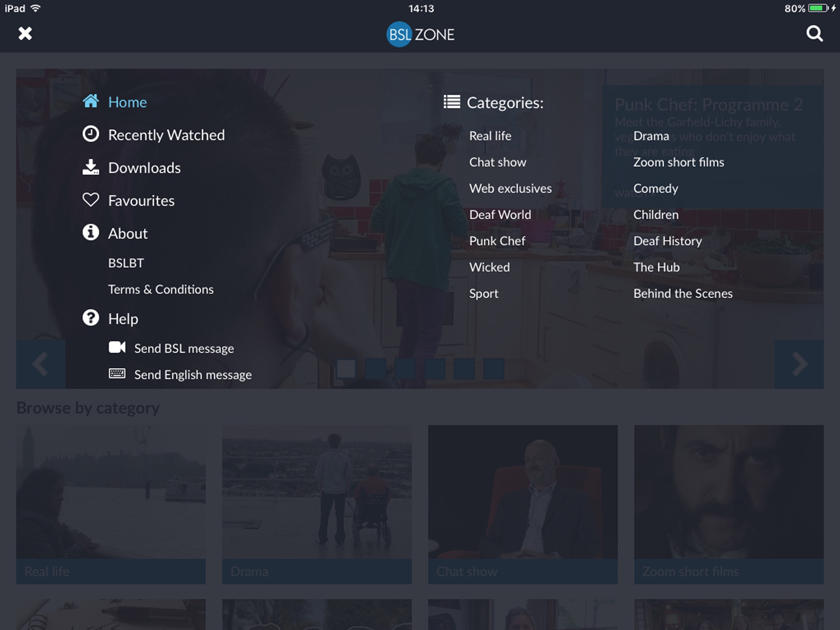Choose the Sport category

tap(483, 294)
